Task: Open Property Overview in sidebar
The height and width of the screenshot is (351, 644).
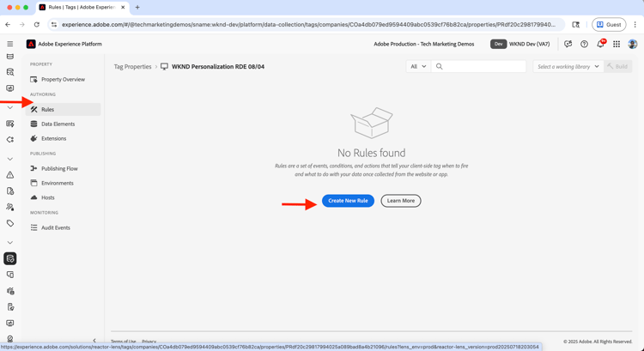Action: 63,79
